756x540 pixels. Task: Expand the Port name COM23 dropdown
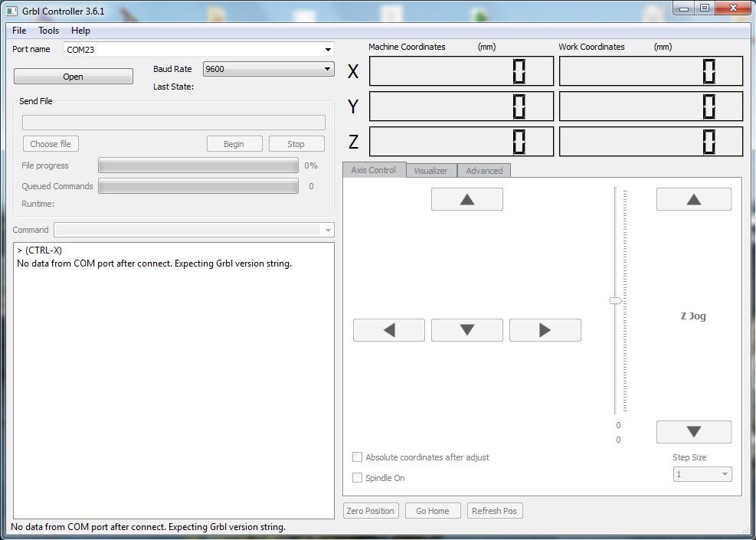328,49
